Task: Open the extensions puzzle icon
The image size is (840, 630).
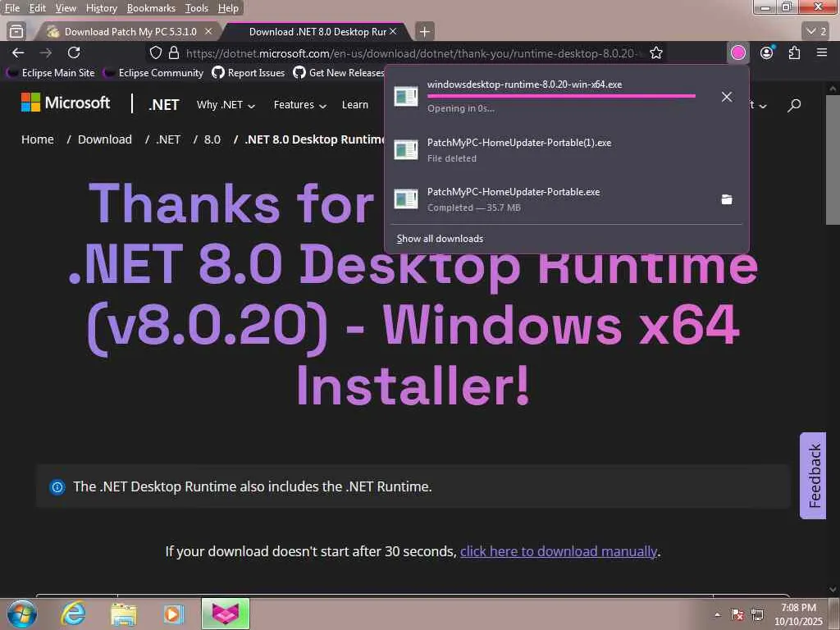Action: point(794,52)
